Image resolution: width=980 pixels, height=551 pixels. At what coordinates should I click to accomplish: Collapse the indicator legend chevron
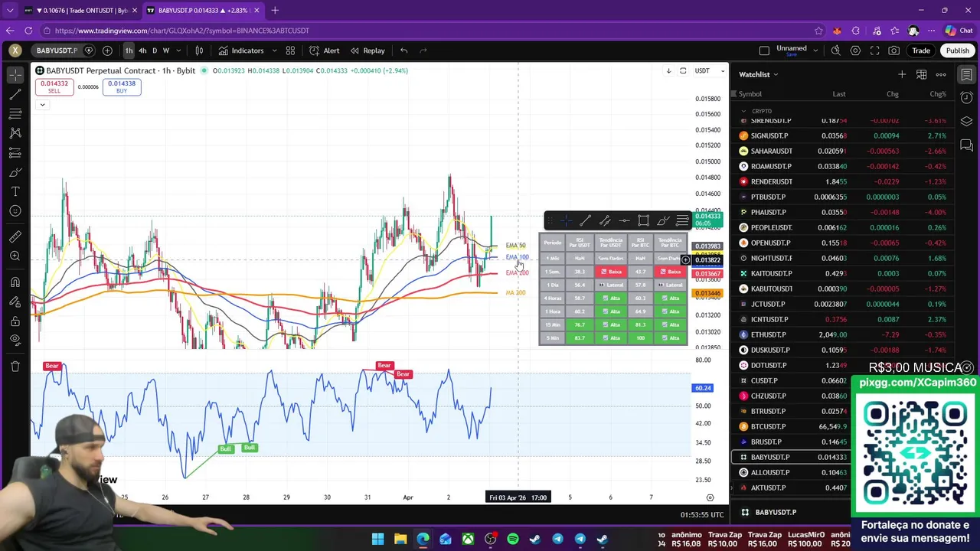tap(42, 104)
